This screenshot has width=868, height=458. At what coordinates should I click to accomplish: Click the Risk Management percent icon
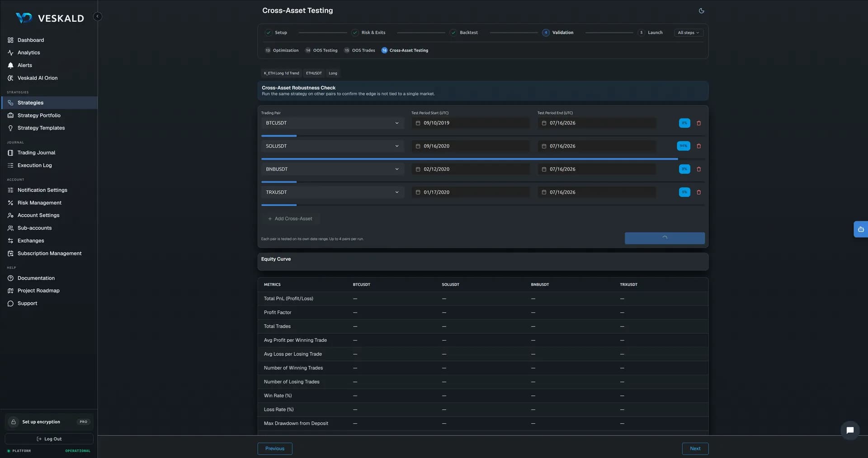(10, 203)
